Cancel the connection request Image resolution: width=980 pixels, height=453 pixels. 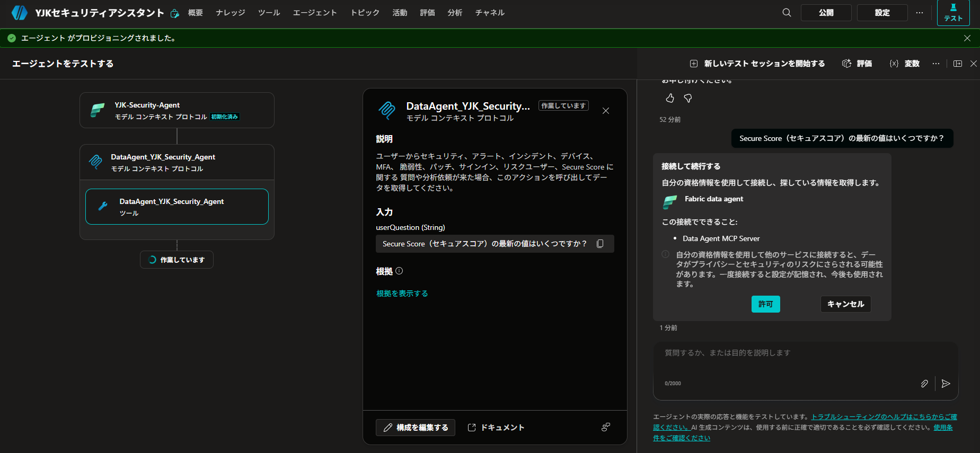point(846,304)
